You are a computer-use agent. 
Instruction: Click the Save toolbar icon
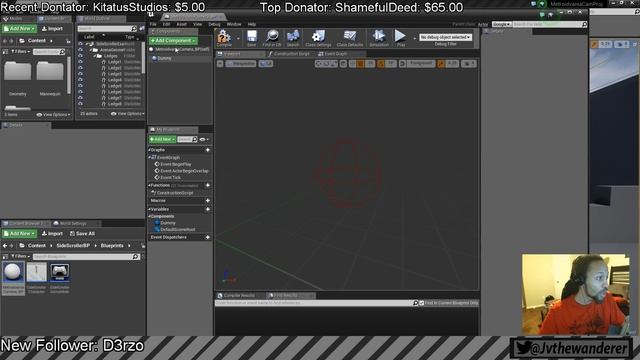point(252,38)
